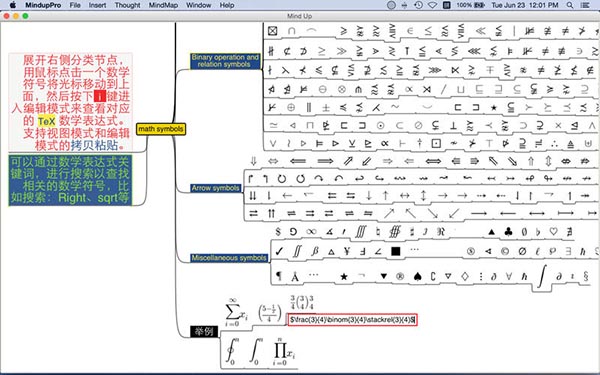The image size is (600, 375).
Task: Select the yellow math symbols root node
Action: [x=161, y=129]
